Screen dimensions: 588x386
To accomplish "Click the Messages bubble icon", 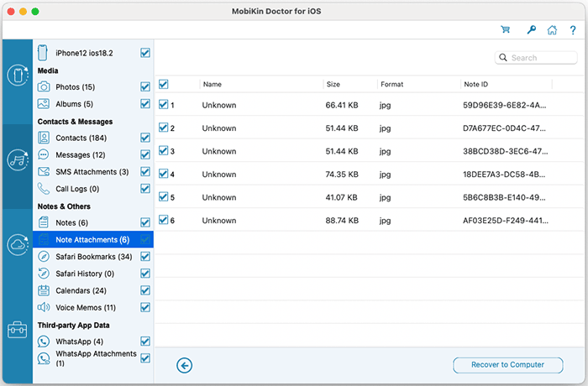I will click(x=44, y=154).
